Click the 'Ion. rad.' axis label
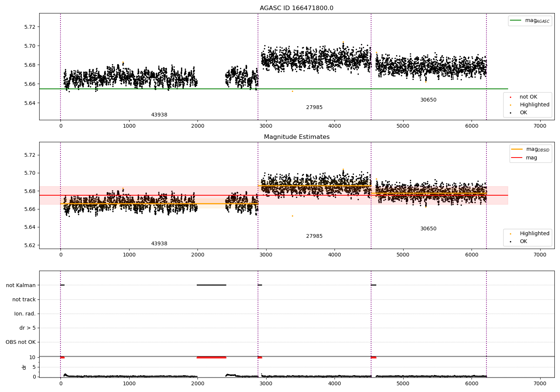560x392 pixels. pyautogui.click(x=25, y=314)
